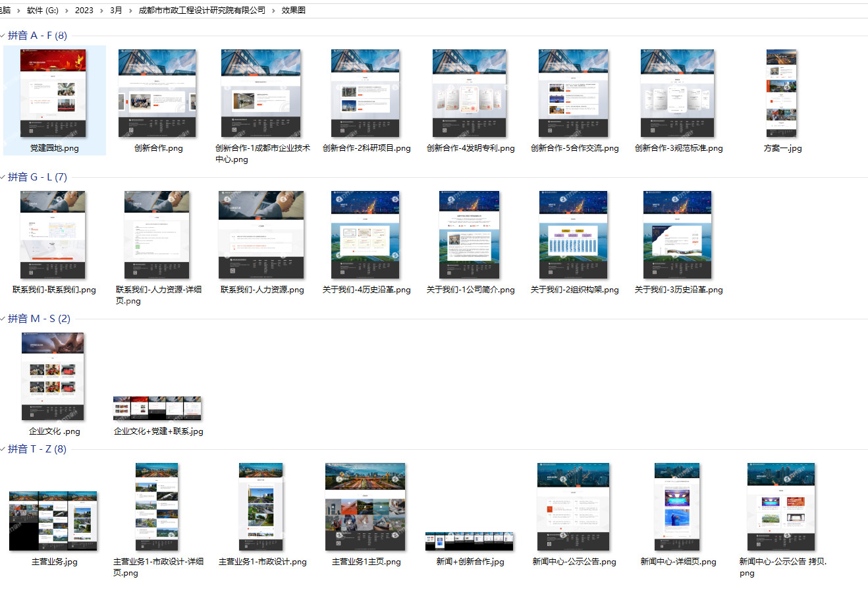Select 联系我们-人力资源.png file

(261, 235)
